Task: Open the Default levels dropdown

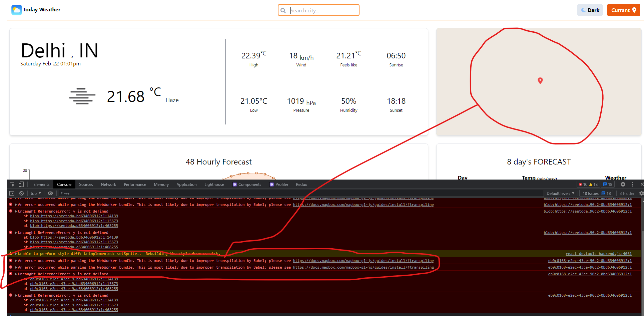Action: point(560,194)
